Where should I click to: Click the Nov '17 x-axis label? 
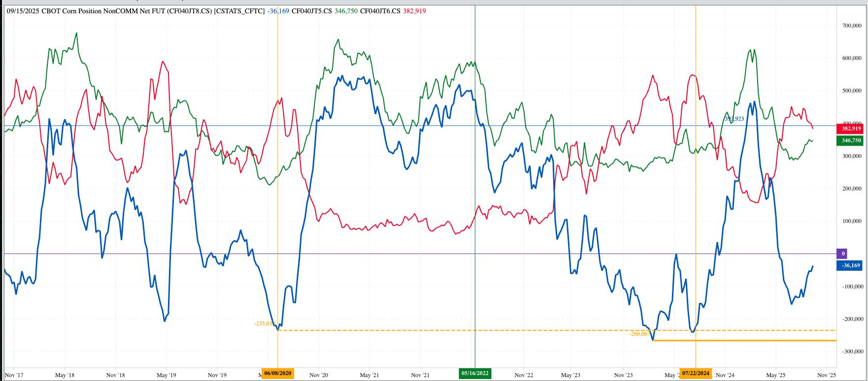(14, 375)
